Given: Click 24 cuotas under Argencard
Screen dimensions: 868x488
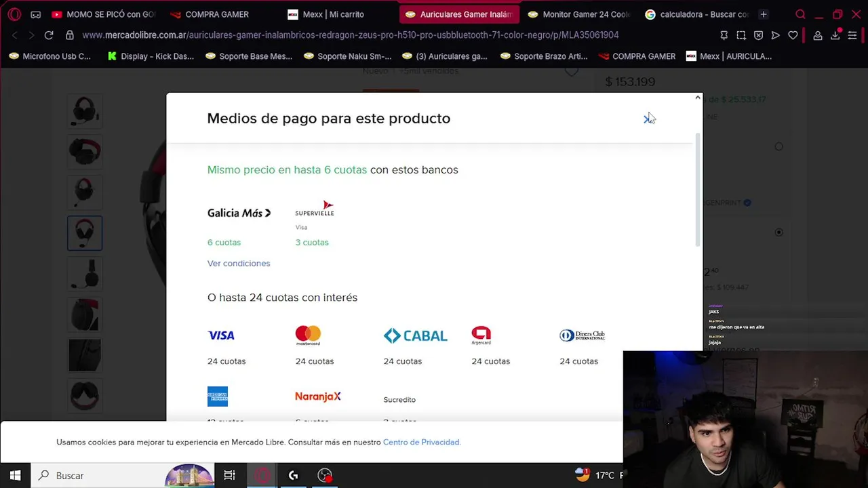Looking at the screenshot, I should (x=491, y=361).
